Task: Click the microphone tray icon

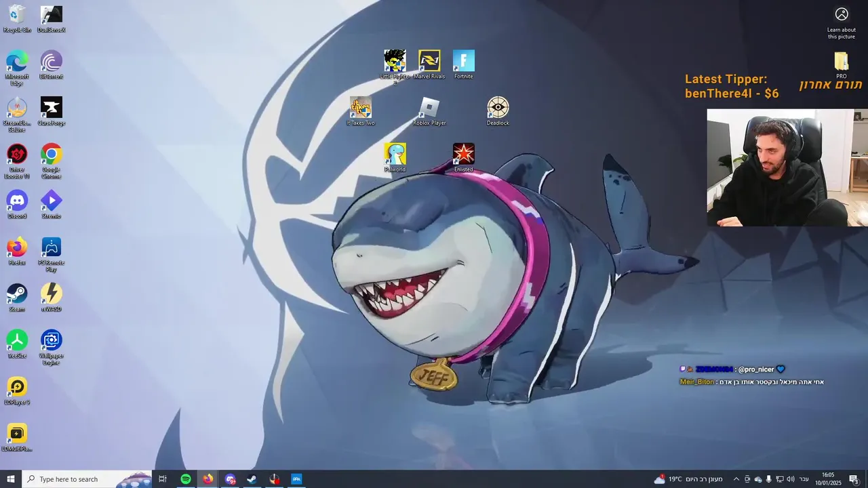Action: pyautogui.click(x=768, y=479)
